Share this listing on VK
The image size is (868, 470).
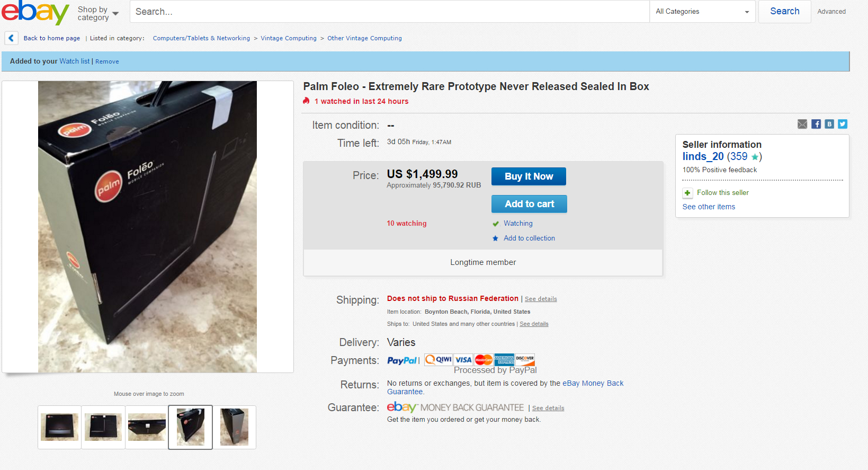click(x=829, y=124)
